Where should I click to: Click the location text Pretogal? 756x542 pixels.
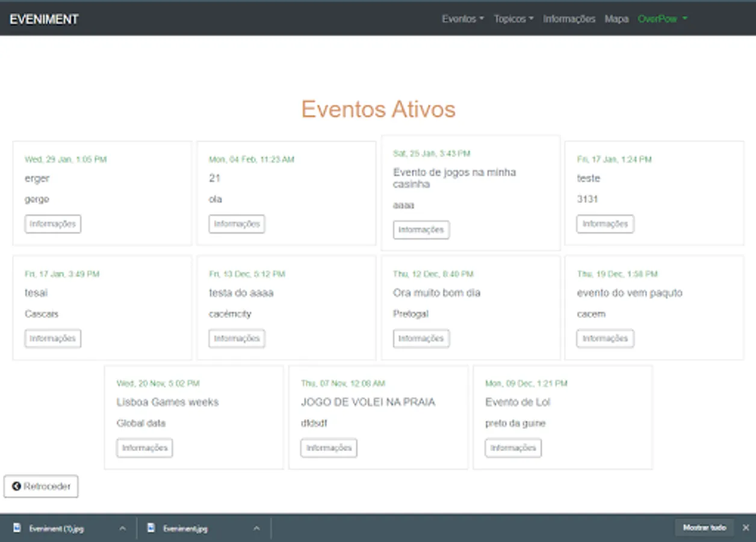(411, 314)
